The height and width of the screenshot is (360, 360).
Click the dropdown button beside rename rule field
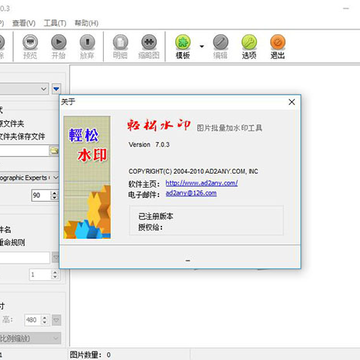point(56,258)
